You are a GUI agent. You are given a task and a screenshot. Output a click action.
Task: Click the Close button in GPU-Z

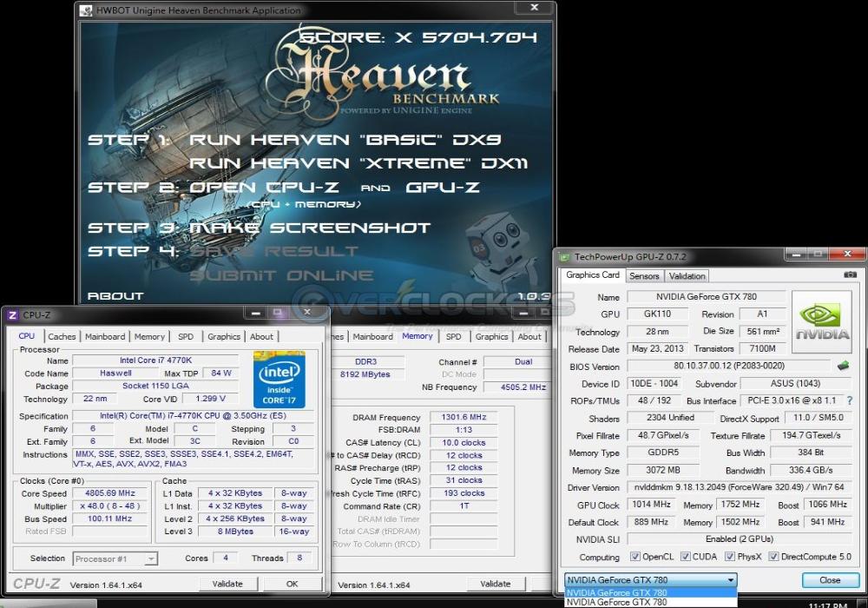(830, 579)
